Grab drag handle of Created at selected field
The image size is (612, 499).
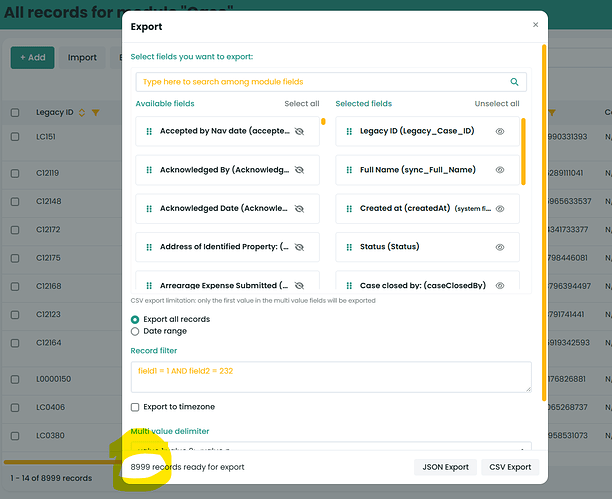(x=349, y=209)
